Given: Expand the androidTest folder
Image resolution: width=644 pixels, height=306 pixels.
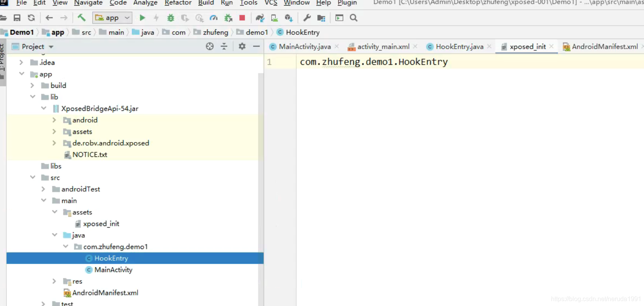Looking at the screenshot, I should pyautogui.click(x=43, y=189).
